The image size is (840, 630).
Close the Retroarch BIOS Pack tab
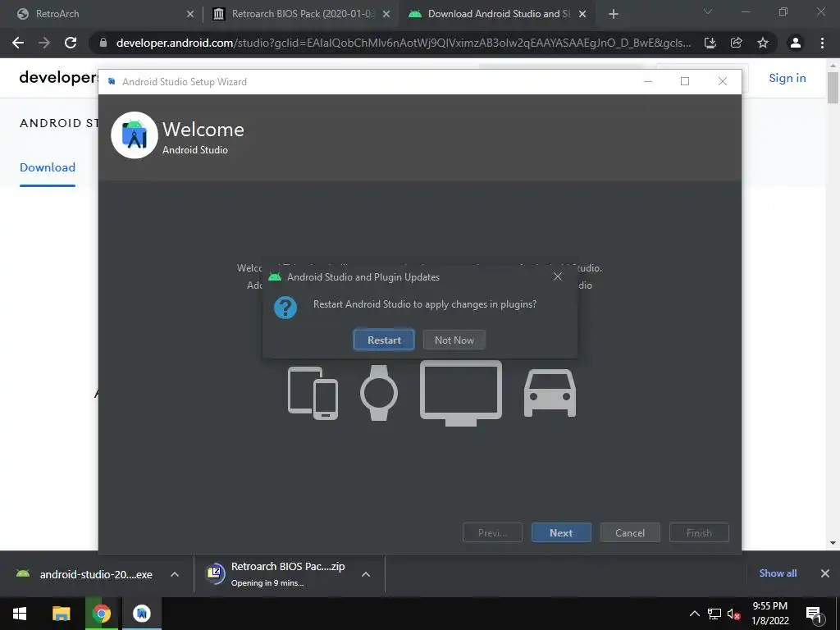coord(386,14)
